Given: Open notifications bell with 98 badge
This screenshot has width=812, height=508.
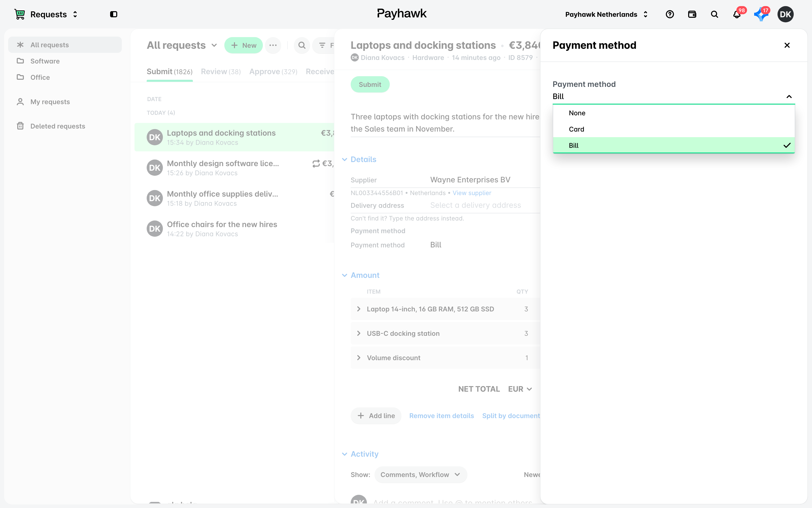Looking at the screenshot, I should coord(737,14).
